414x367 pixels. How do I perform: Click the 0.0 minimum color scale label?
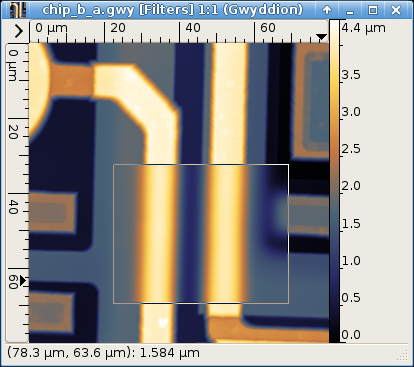click(x=351, y=334)
